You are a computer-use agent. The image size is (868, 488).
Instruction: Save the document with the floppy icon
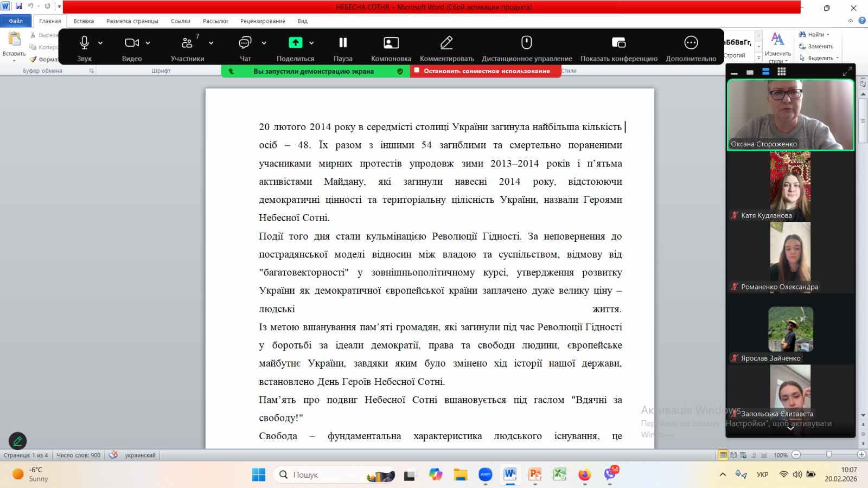tap(19, 7)
